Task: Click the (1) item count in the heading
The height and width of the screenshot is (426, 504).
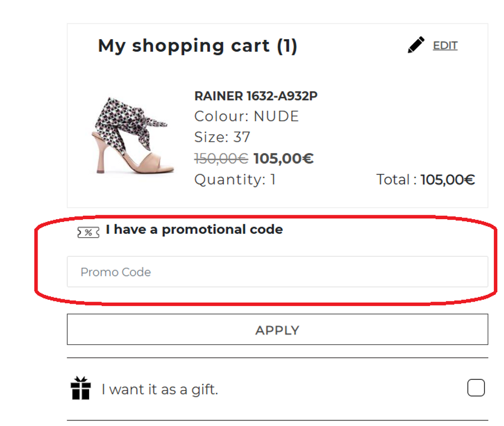Action: [287, 45]
